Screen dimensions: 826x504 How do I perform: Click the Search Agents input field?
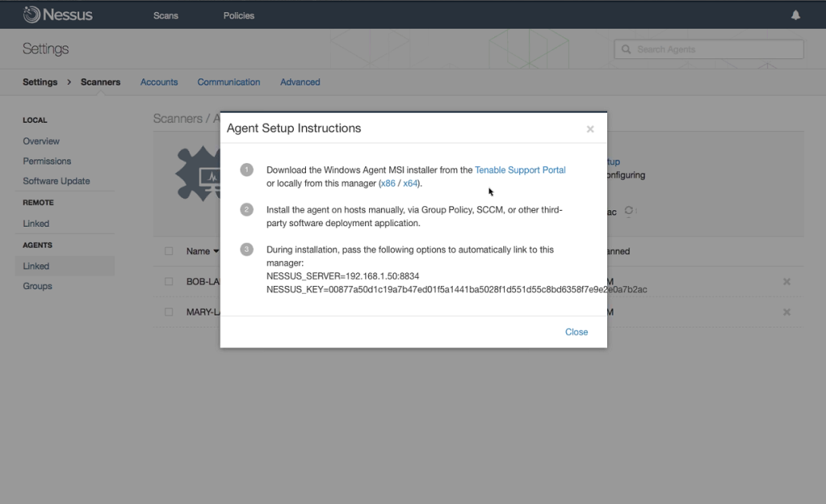[x=709, y=49]
